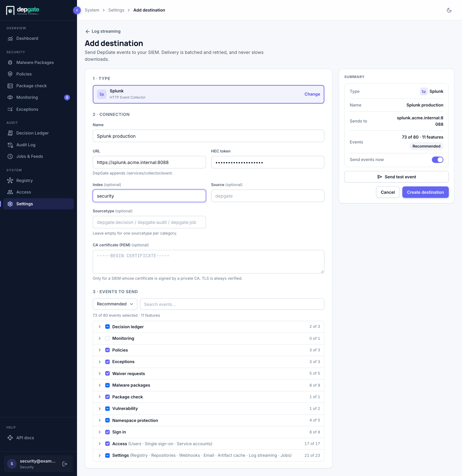The width and height of the screenshot is (462, 476).
Task: Click the Jobs & Feeds clock icon
Action: pos(10,156)
